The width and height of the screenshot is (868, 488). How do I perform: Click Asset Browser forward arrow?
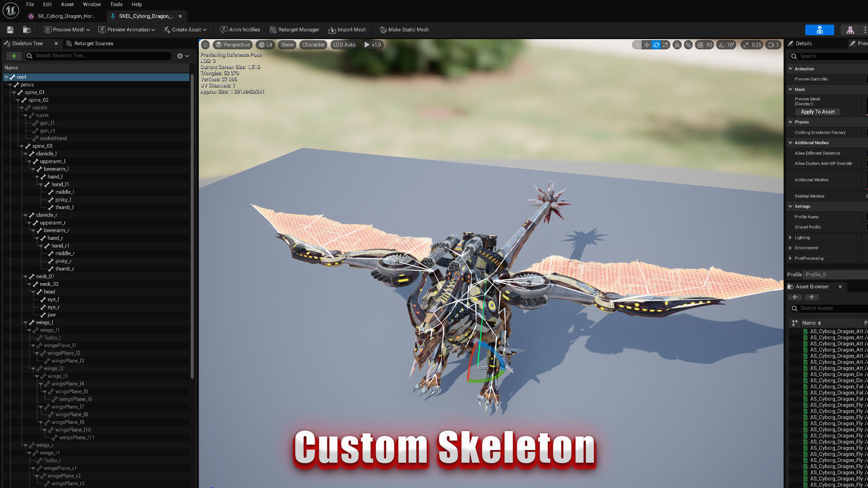coord(811,297)
